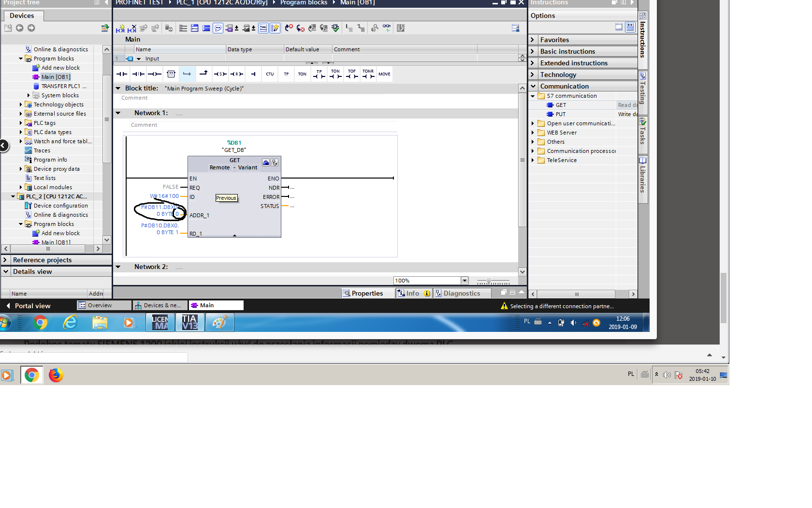Select the PUT instruction in S7 communication
The width and height of the screenshot is (812, 508).
click(560, 114)
